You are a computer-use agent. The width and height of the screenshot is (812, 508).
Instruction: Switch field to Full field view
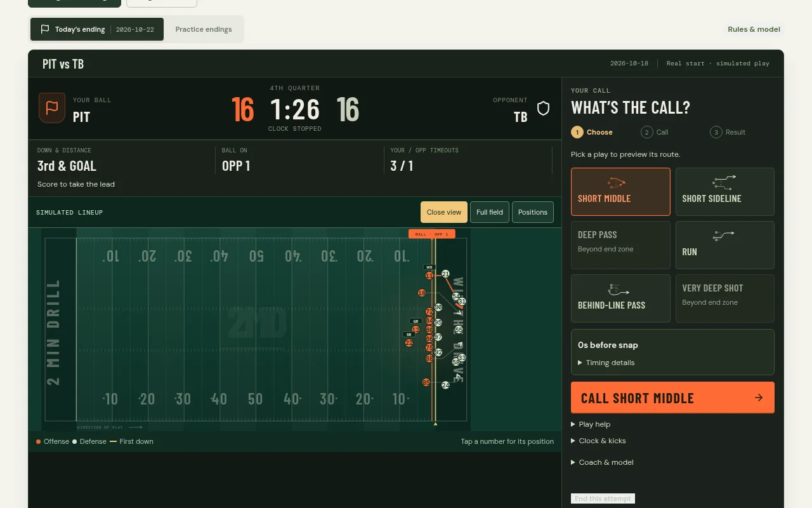[x=490, y=212]
